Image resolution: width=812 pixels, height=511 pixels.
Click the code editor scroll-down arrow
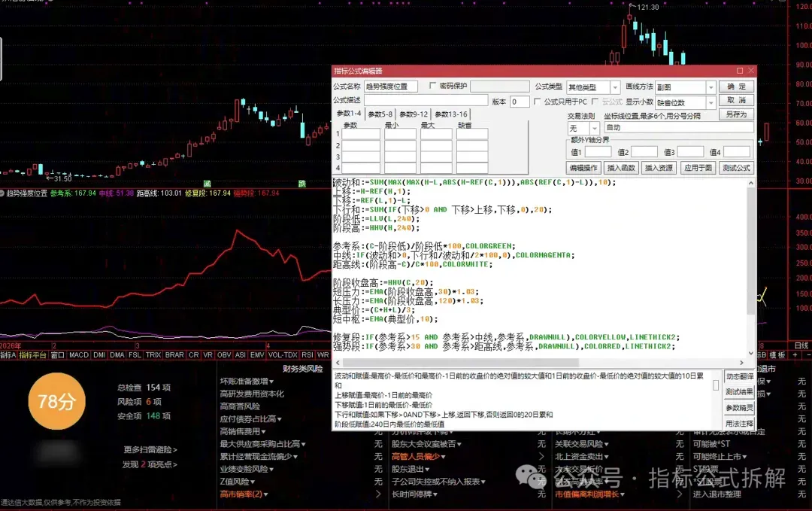tap(751, 353)
